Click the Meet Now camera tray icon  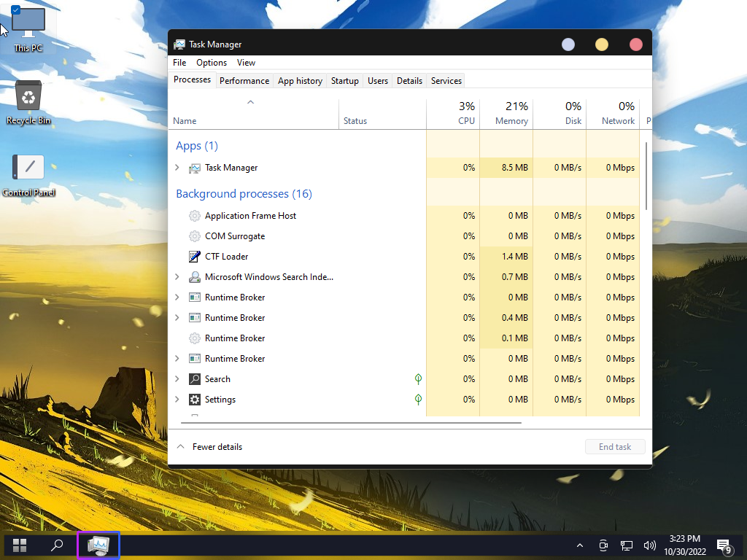[x=603, y=545]
